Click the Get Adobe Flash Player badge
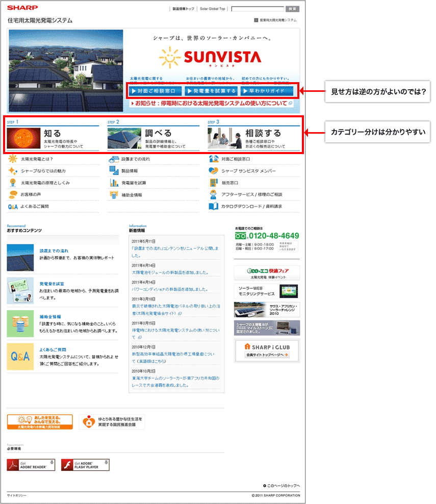 [85, 465]
